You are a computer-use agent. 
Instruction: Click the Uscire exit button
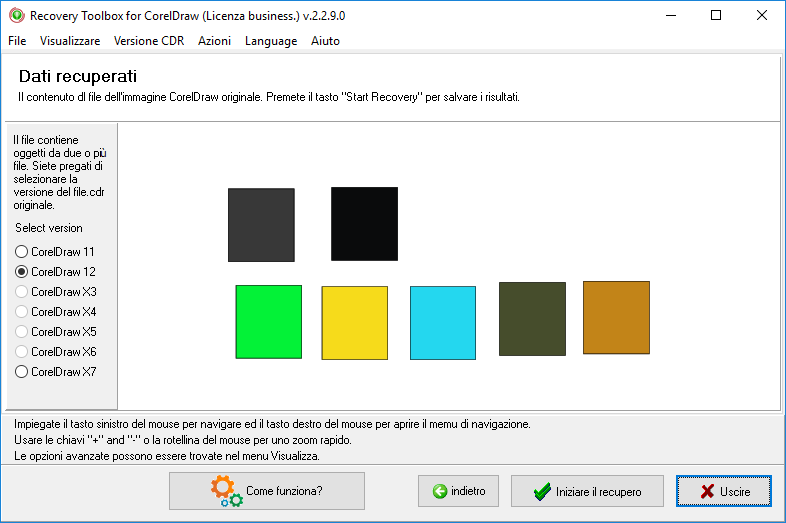click(723, 491)
